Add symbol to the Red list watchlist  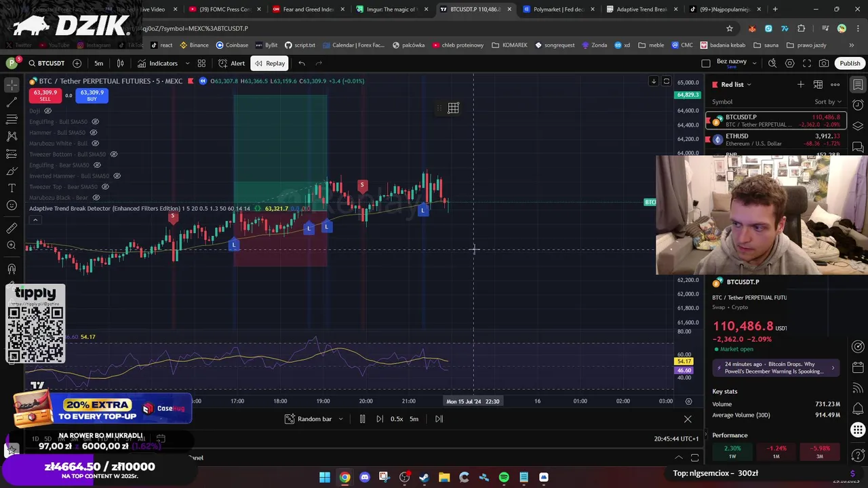click(801, 84)
